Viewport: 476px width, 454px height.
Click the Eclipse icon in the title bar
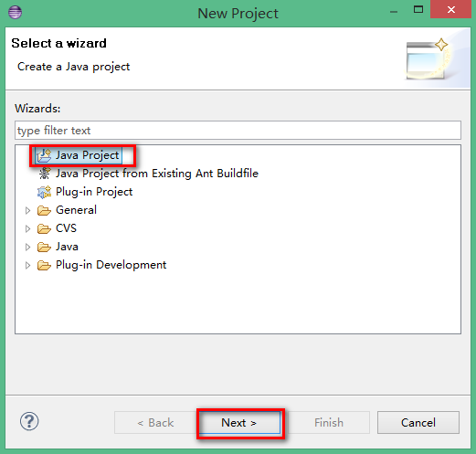click(x=15, y=13)
